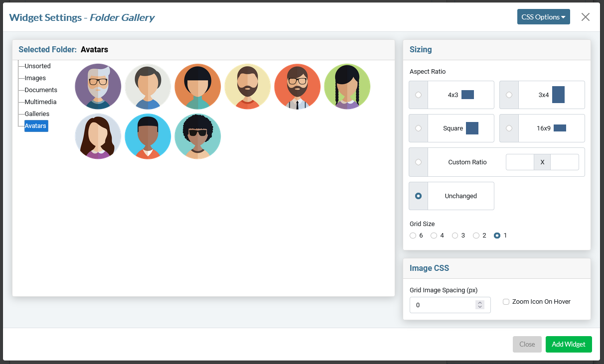Open the Images folder in the tree

[x=35, y=78]
